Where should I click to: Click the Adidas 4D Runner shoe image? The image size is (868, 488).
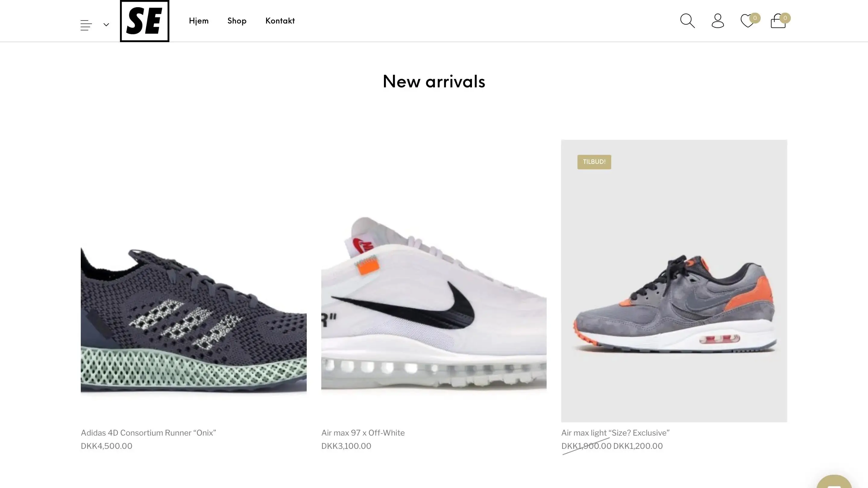click(194, 281)
